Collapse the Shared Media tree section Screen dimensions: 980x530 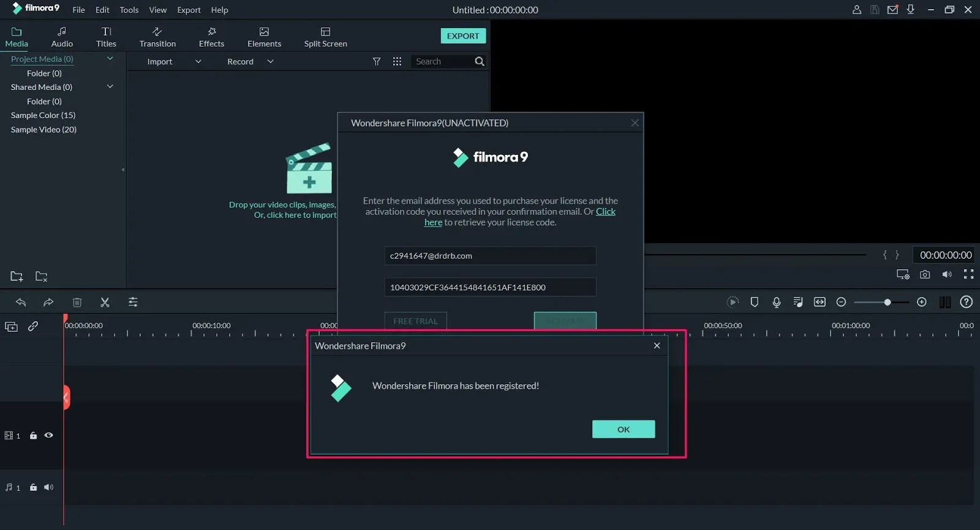click(x=110, y=87)
